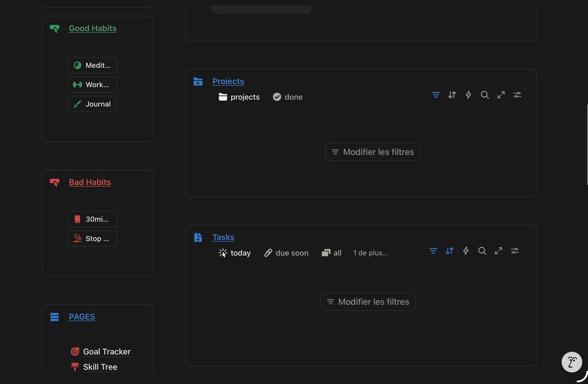
Task: Click the sort icon in Tasks toolbar
Action: [450, 251]
